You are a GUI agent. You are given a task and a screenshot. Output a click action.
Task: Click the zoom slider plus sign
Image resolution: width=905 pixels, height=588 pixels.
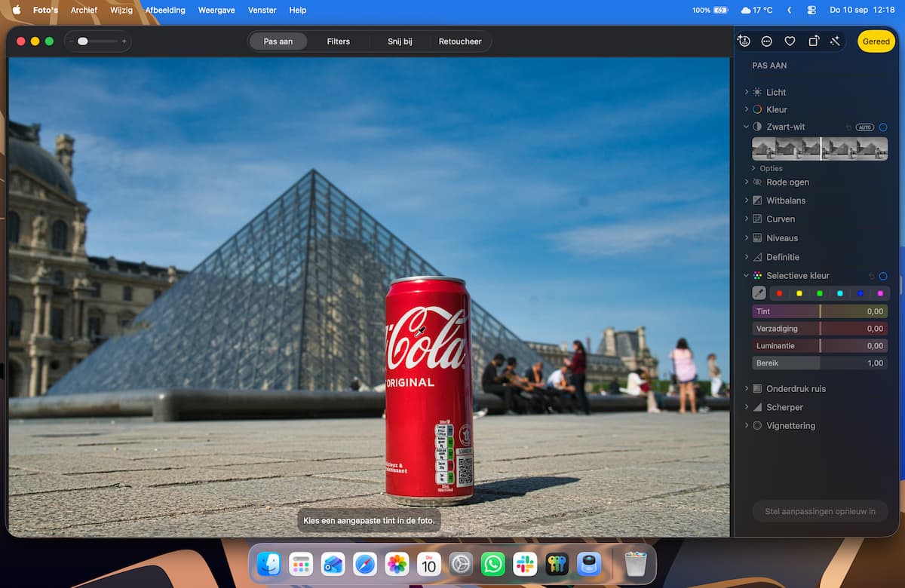coord(124,41)
